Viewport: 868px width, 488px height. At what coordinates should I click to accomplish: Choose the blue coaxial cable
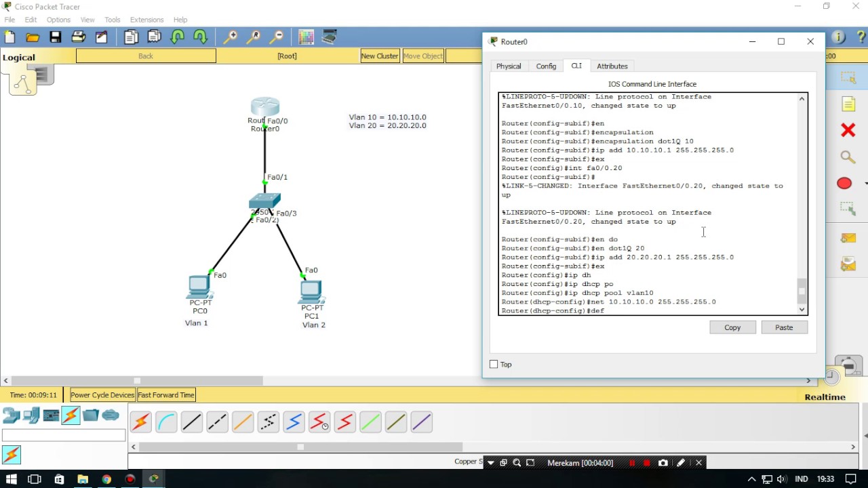pos(294,422)
